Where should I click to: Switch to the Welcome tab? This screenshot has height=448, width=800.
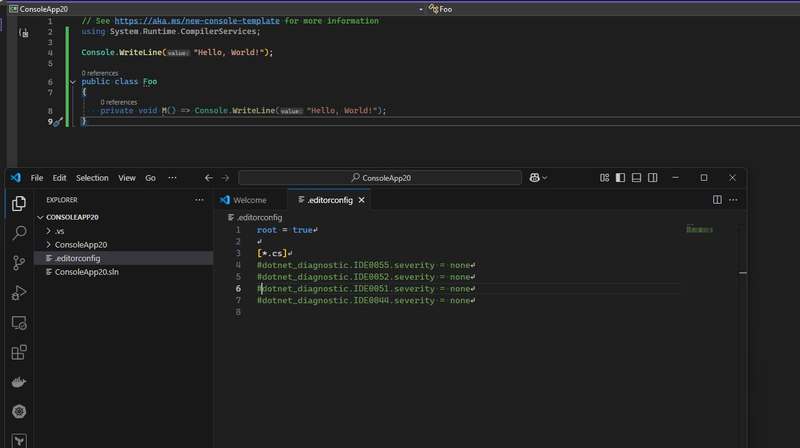click(250, 200)
